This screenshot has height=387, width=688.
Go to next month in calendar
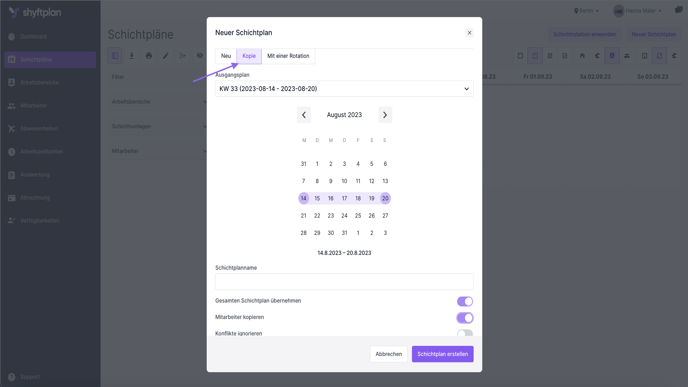coord(385,115)
